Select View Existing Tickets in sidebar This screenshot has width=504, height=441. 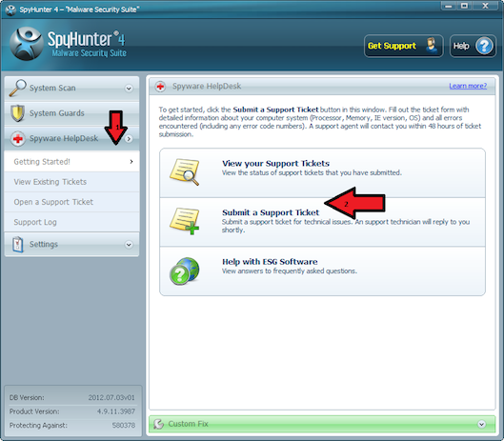(x=72, y=182)
